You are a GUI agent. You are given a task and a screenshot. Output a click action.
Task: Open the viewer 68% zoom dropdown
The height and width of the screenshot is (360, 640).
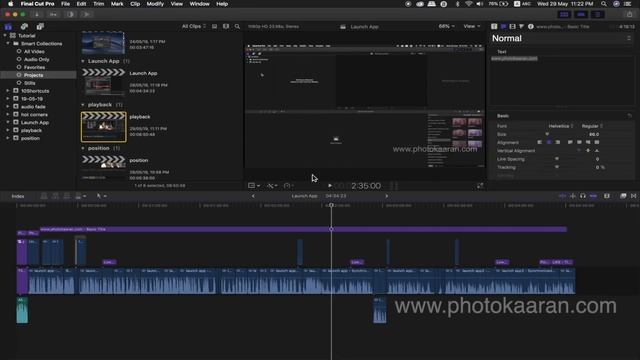point(446,27)
